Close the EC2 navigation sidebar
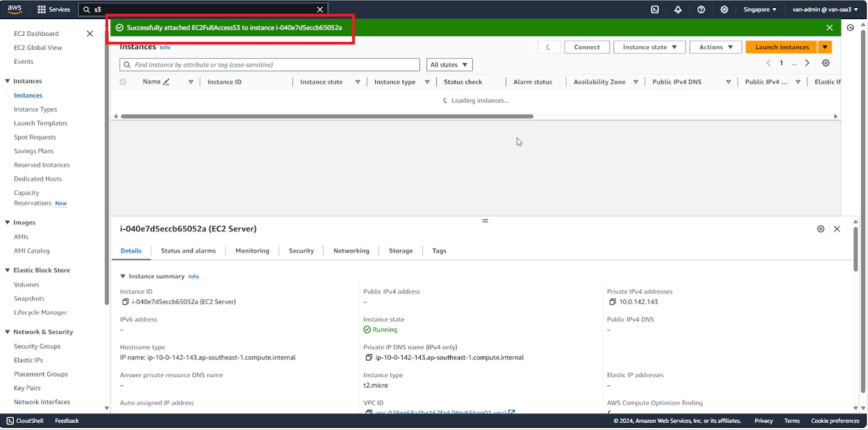868x430 pixels. (x=90, y=34)
